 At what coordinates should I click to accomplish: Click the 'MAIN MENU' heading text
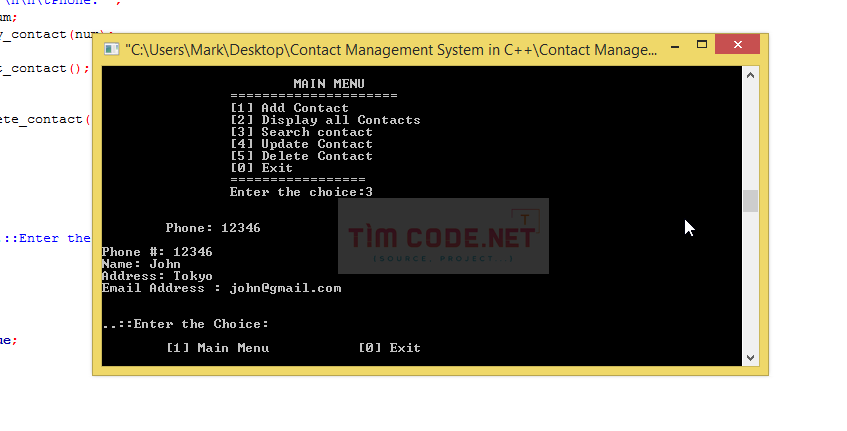329,84
